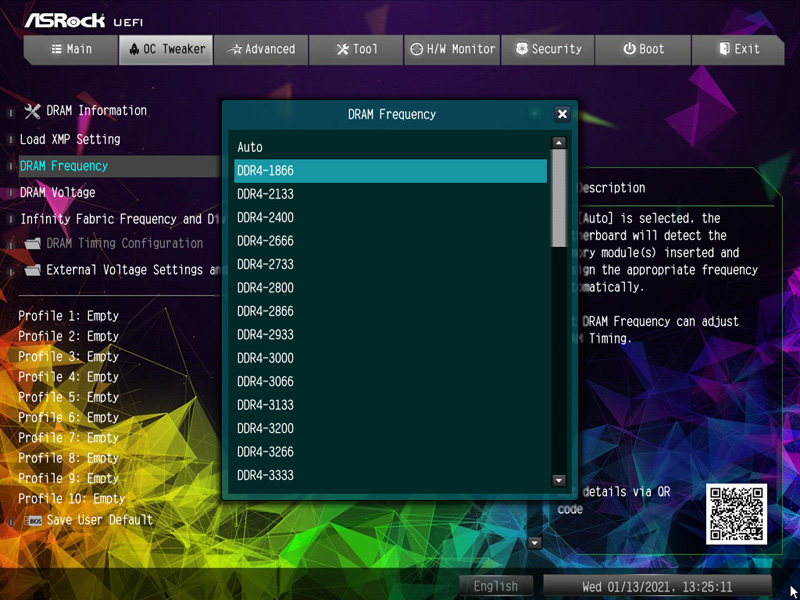Select the DRAM Voltage setting
The height and width of the screenshot is (600, 800).
coord(58,193)
